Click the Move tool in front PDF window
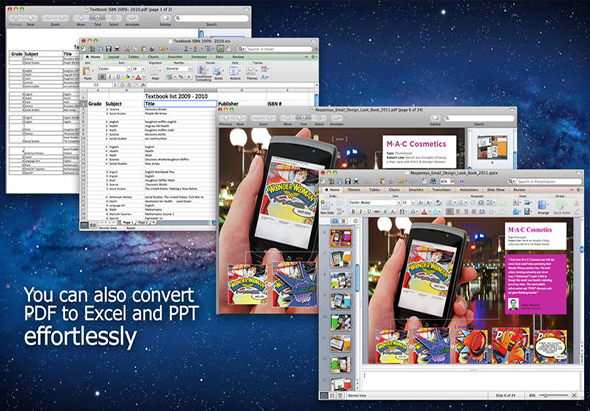Image resolution: width=590 pixels, height=411 pixels. tap(288, 118)
